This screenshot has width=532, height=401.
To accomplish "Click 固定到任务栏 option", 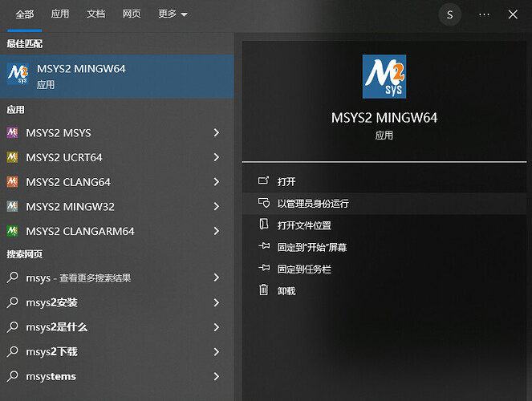I will [304, 269].
